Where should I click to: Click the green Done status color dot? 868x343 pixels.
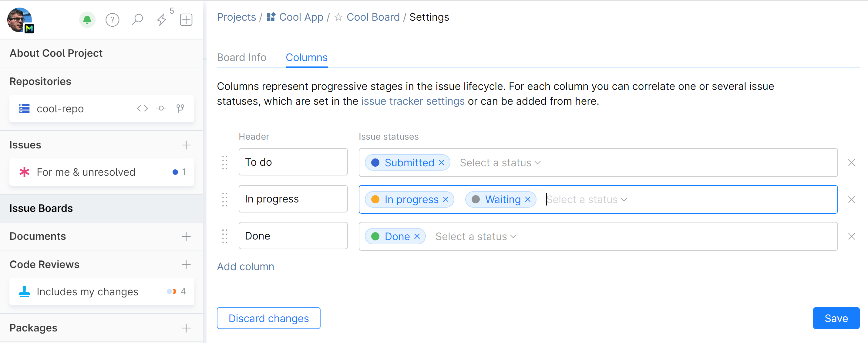coord(375,236)
